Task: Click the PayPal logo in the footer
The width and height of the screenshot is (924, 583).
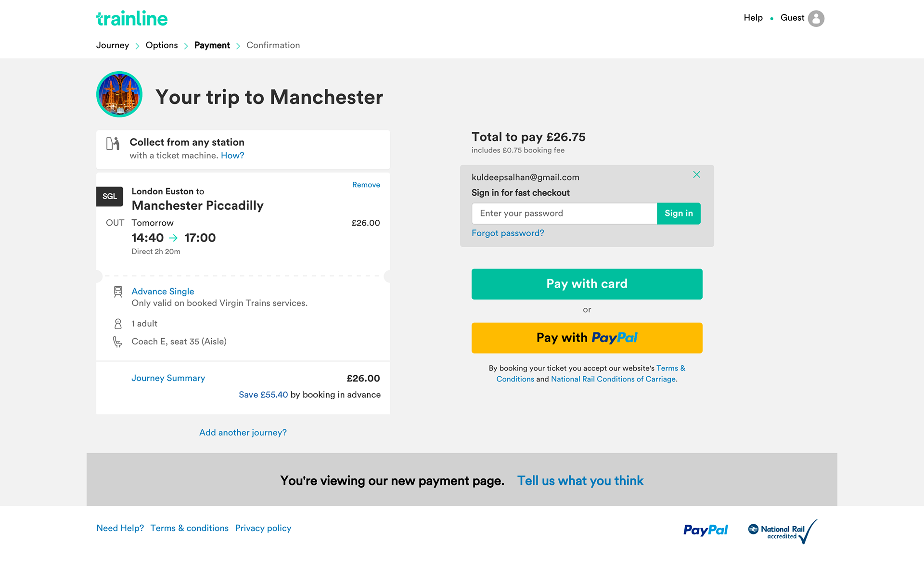Action: point(706,530)
